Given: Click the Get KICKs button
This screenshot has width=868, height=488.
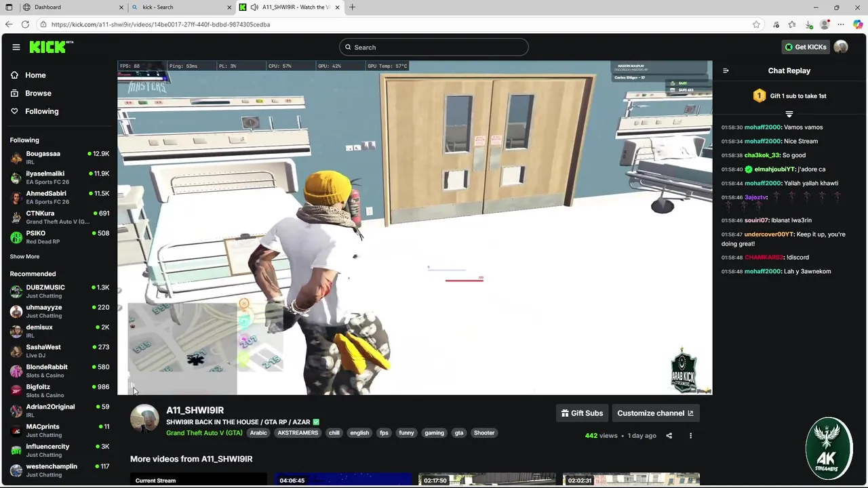Looking at the screenshot, I should [x=806, y=47].
